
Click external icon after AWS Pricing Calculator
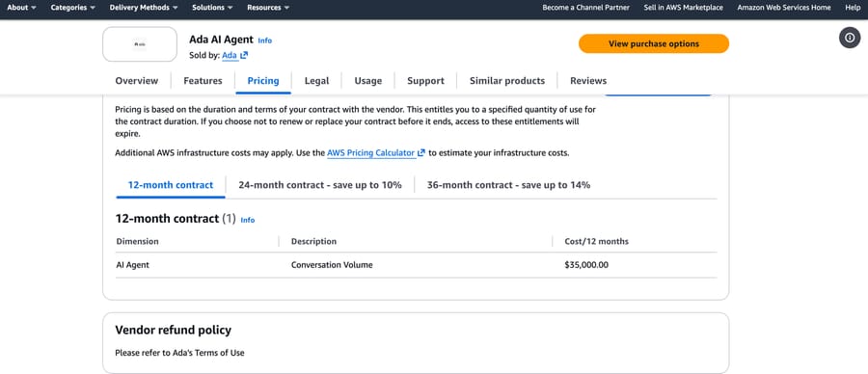click(421, 152)
